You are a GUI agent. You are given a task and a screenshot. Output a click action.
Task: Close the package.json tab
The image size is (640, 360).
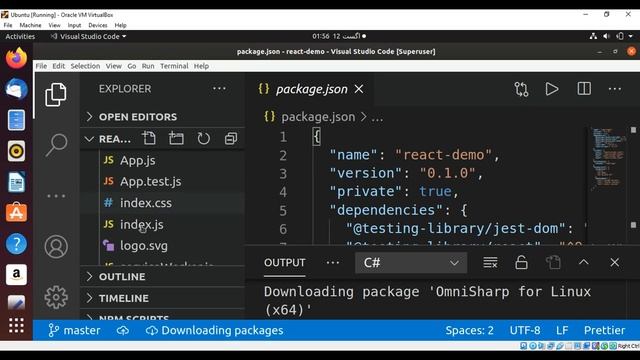359,89
